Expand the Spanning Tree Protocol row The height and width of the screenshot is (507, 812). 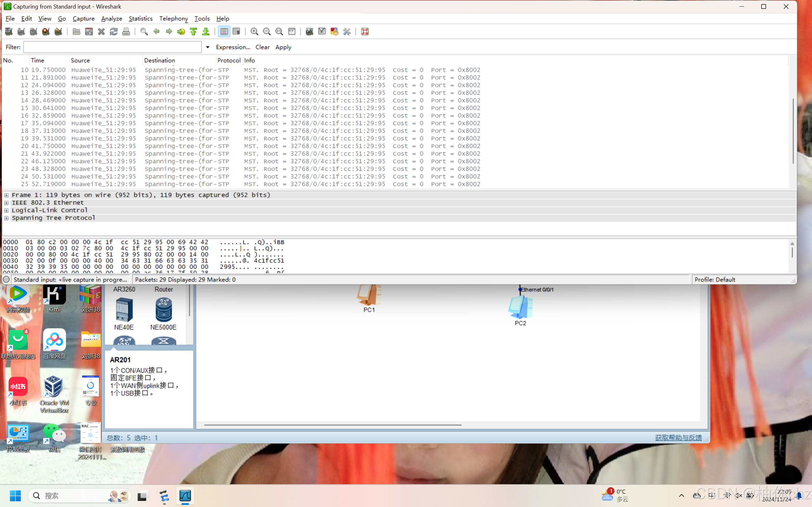(6, 218)
